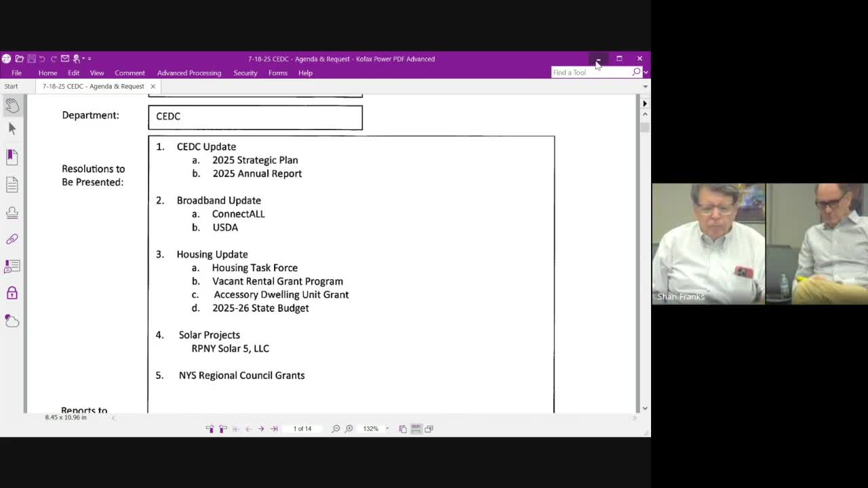
Task: Click the touch mode hand icon in the title bar
Action: (x=77, y=59)
